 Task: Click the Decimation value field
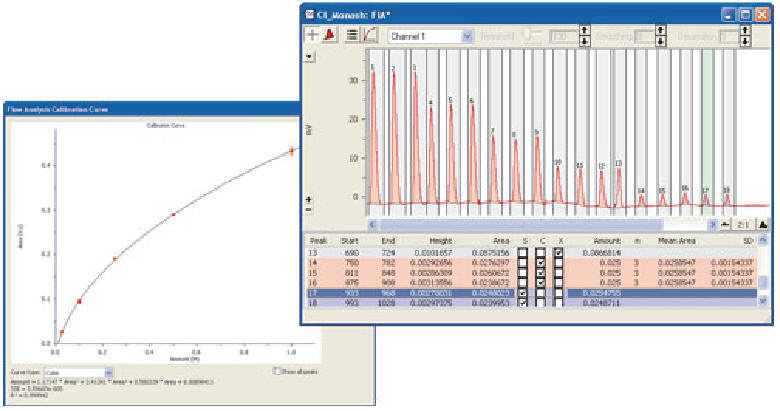point(729,36)
